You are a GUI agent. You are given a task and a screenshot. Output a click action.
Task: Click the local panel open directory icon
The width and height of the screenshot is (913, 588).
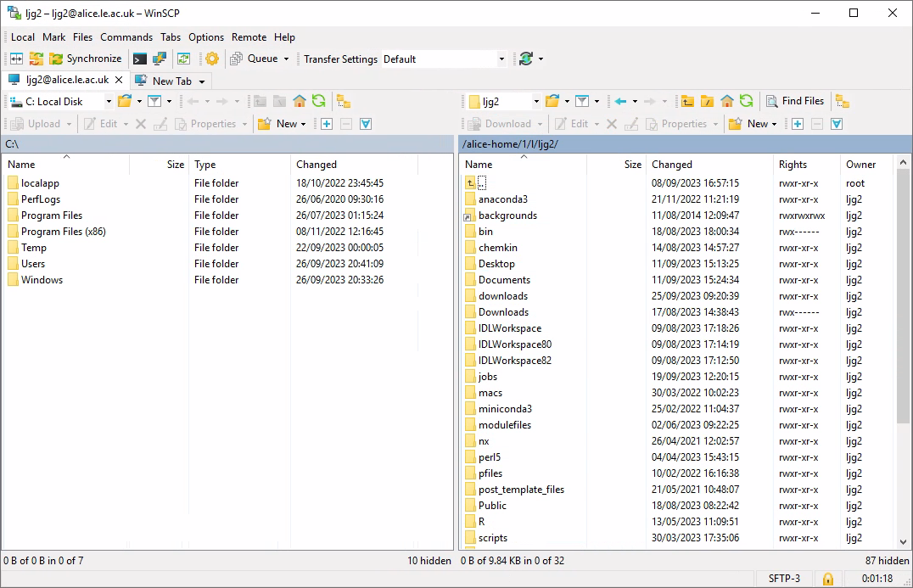pyautogui.click(x=125, y=101)
